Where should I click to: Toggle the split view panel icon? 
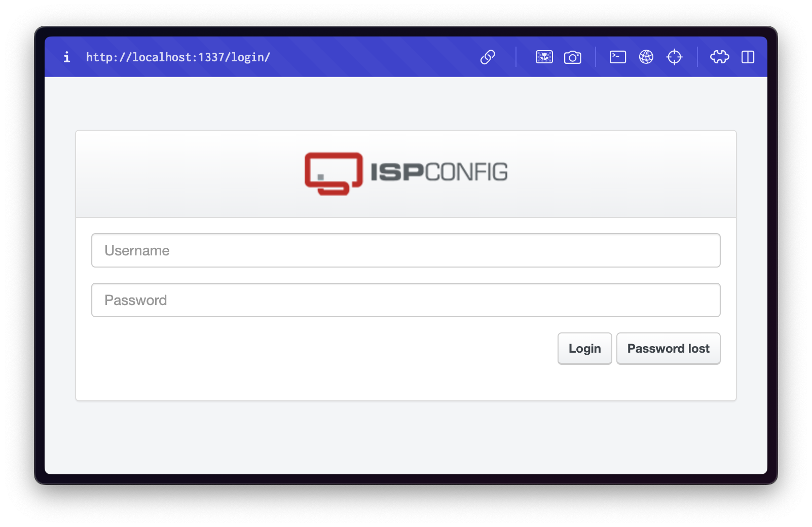click(748, 57)
